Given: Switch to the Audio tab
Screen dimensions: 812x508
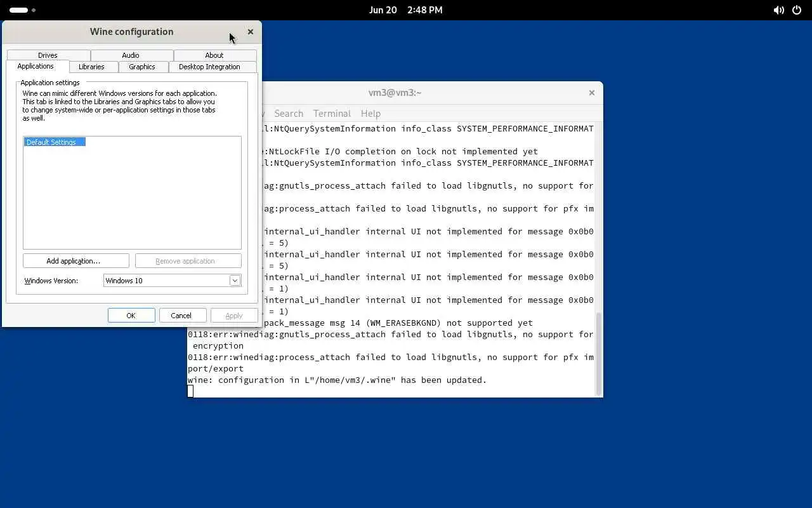Looking at the screenshot, I should pos(131,55).
